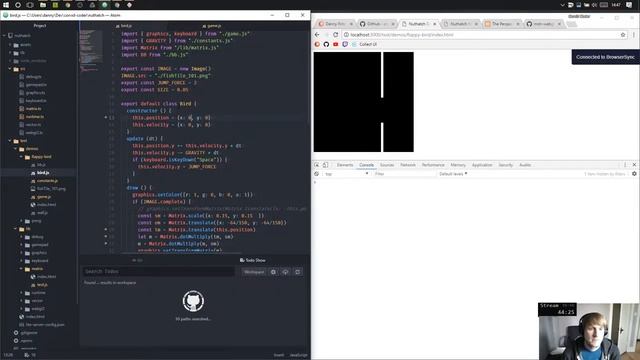Expand the pong folder
This screenshot has height=360, width=640.
click(22, 221)
